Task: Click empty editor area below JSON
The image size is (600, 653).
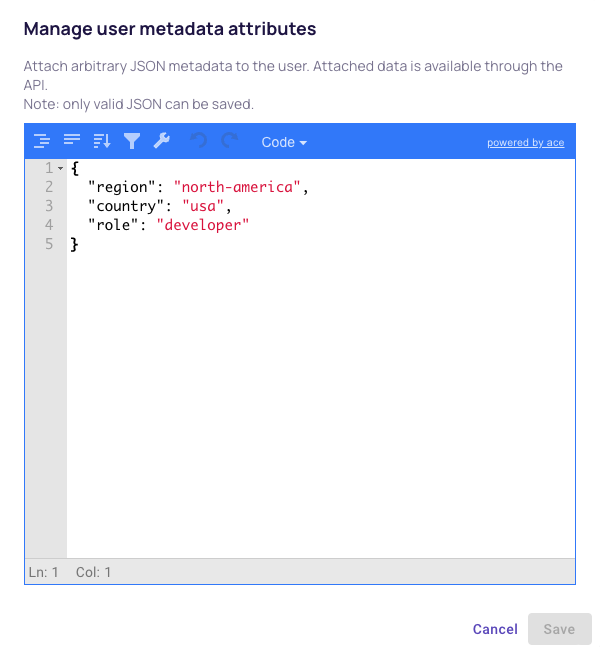Action: 321,404
